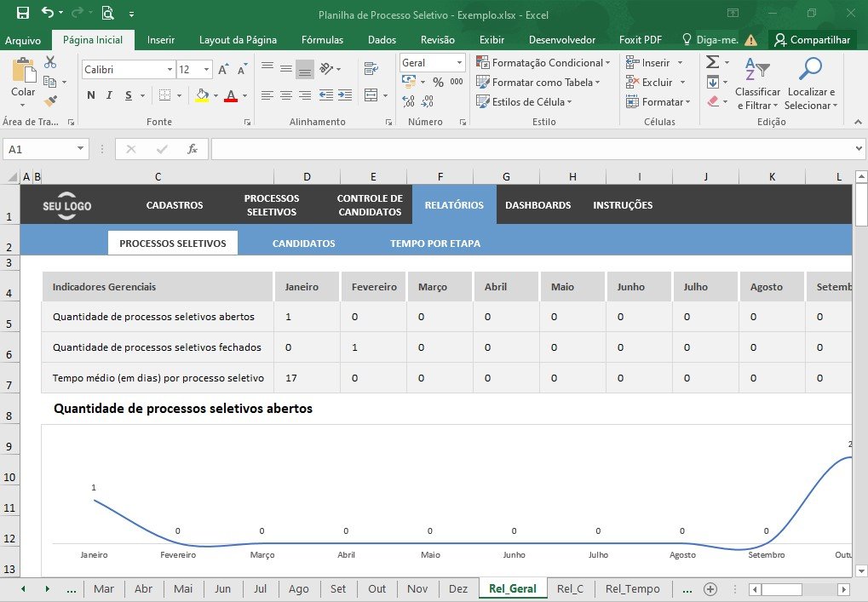This screenshot has height=602, width=868.
Task: Open the font size 12 dropdown
Action: (x=206, y=70)
